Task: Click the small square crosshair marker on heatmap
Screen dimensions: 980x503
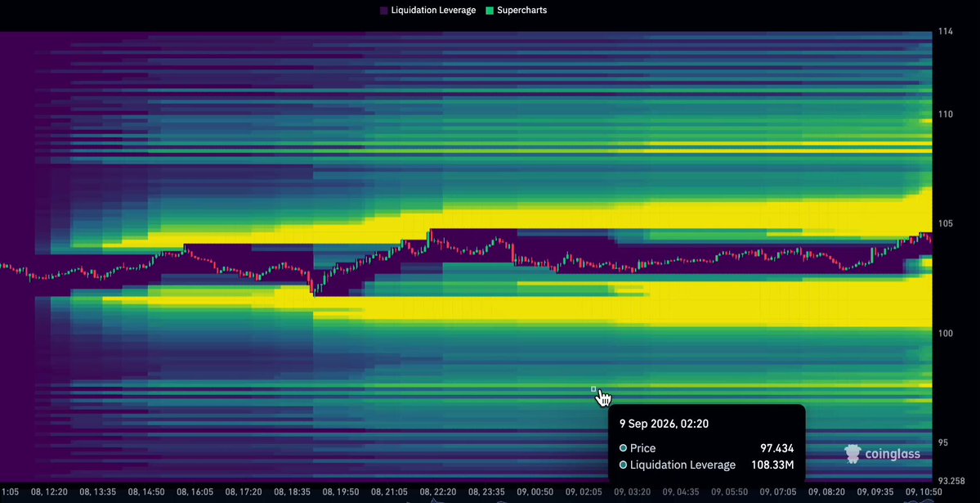Action: click(593, 389)
